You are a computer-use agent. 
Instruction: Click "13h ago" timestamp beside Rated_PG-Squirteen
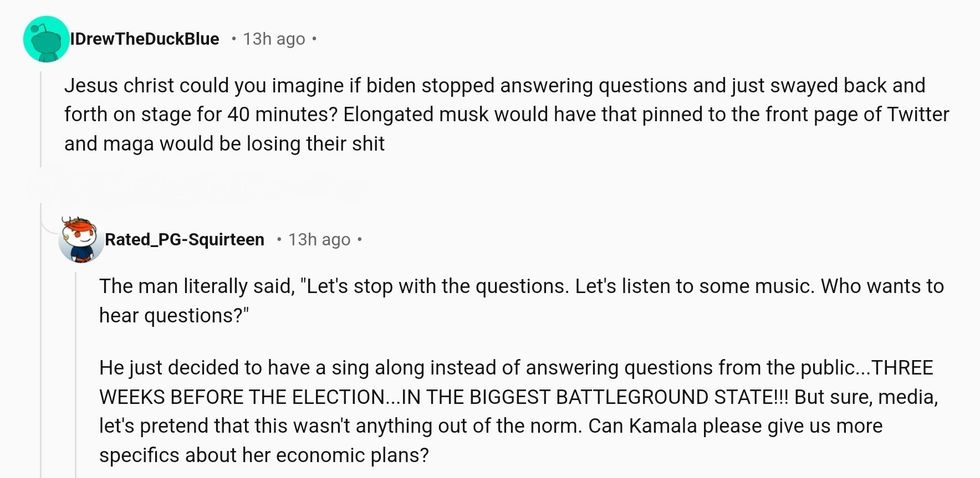(319, 240)
